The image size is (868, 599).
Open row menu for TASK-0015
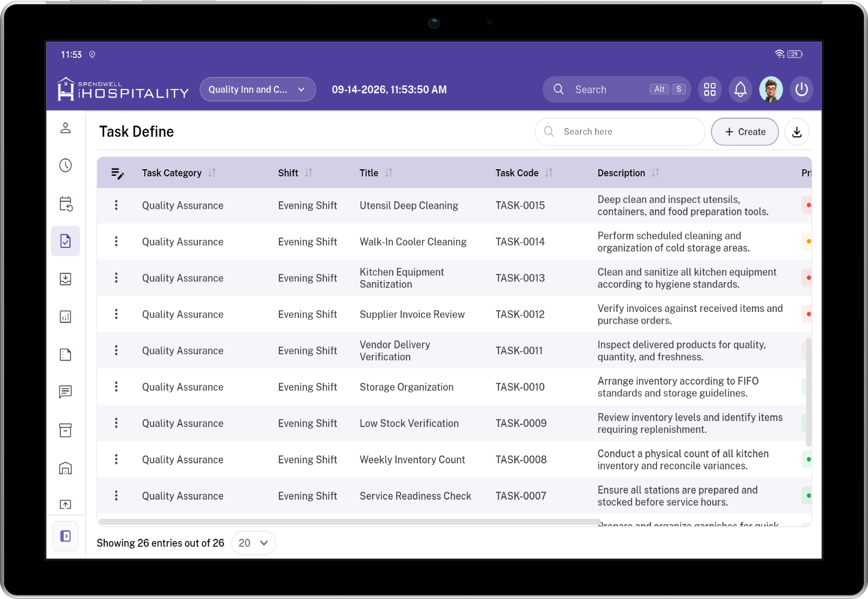(x=116, y=205)
